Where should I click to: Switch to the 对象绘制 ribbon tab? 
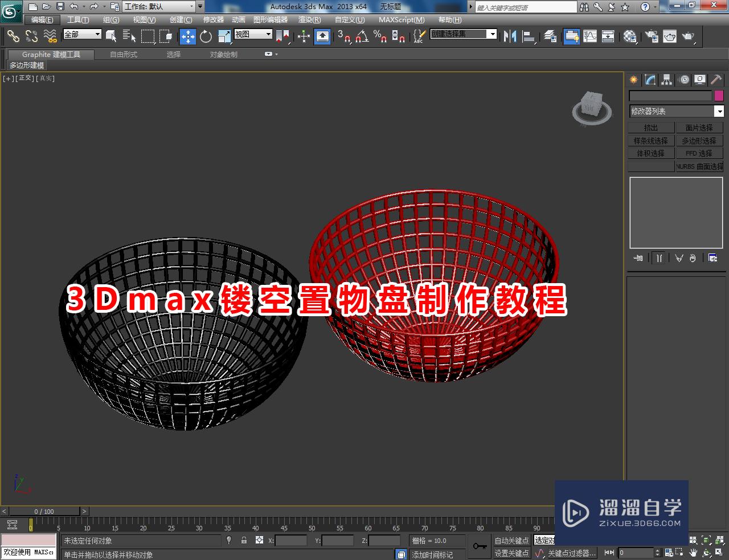[x=224, y=55]
